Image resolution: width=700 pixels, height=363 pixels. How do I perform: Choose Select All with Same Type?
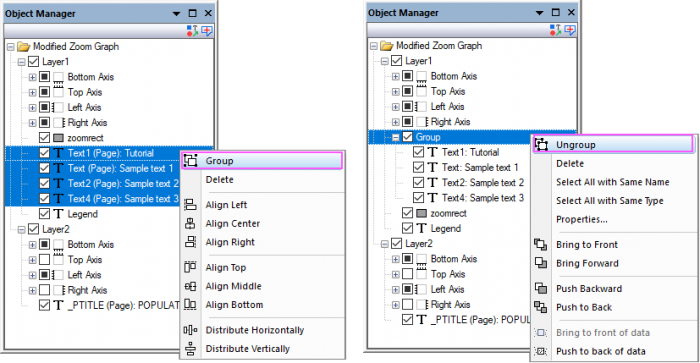click(610, 201)
